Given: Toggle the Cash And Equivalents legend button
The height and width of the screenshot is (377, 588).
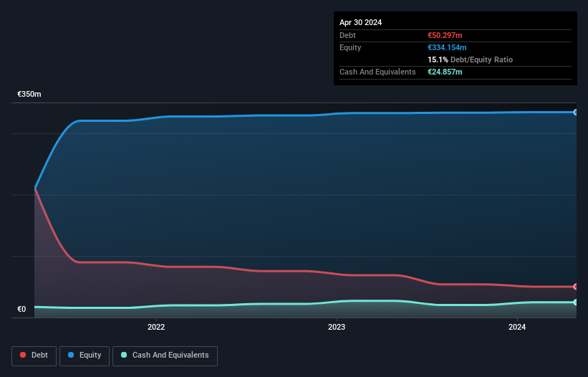Looking at the screenshot, I should point(165,355).
